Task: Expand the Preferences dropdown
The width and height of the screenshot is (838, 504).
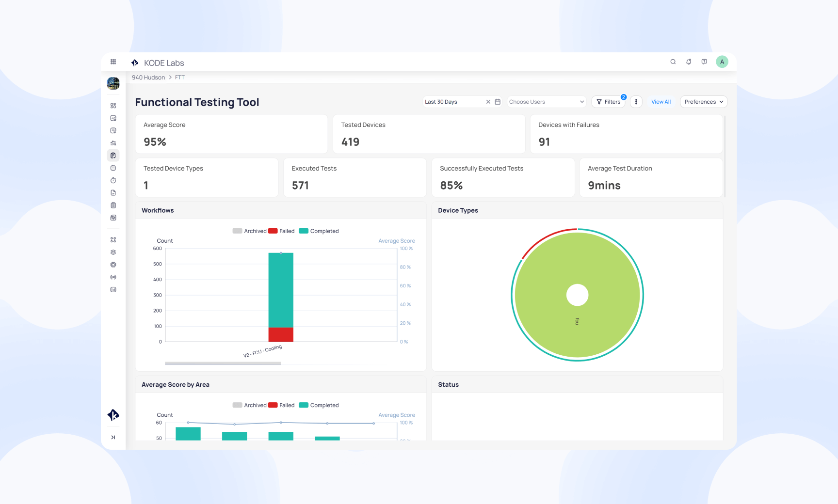Action: pos(704,101)
